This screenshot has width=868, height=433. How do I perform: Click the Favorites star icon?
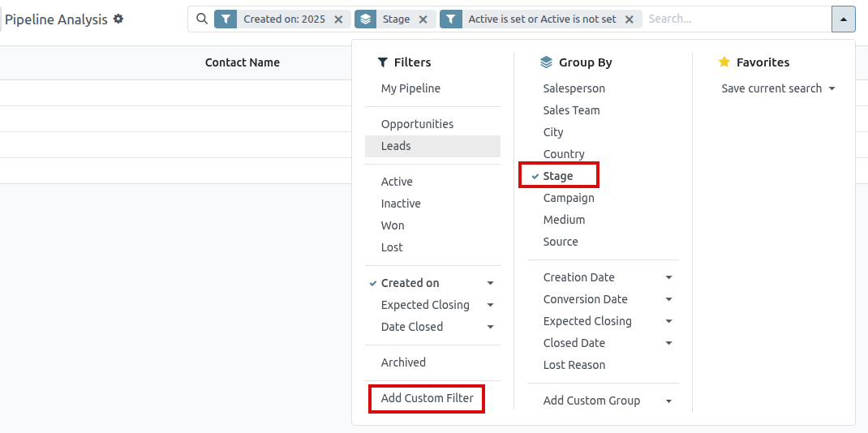(x=724, y=62)
